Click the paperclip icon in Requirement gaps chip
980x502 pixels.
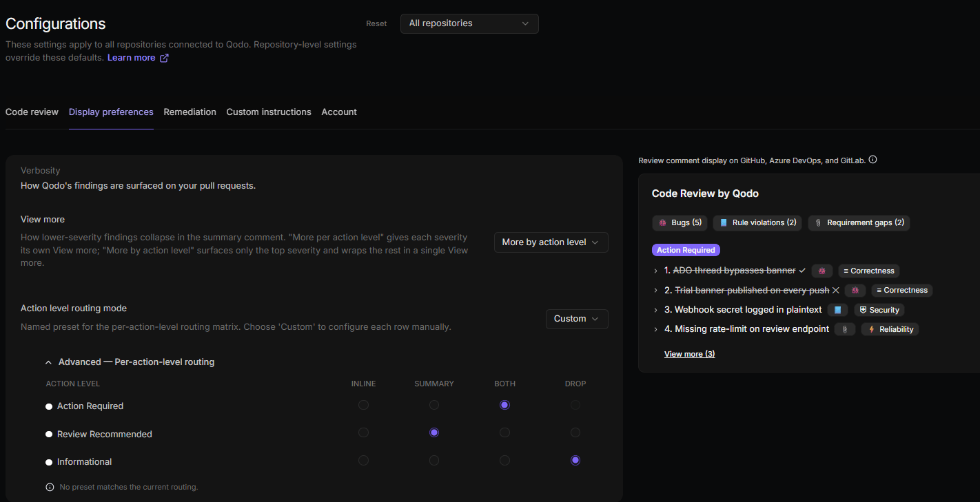pyautogui.click(x=818, y=223)
